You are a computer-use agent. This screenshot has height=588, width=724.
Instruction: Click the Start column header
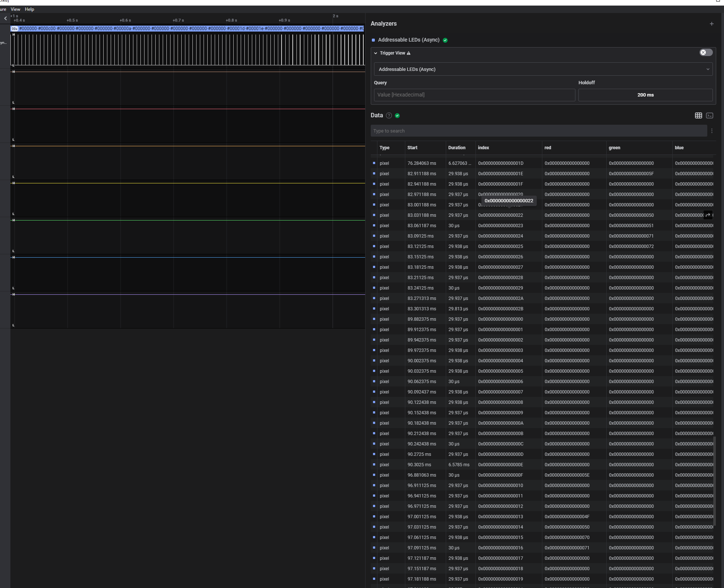tap(412, 148)
